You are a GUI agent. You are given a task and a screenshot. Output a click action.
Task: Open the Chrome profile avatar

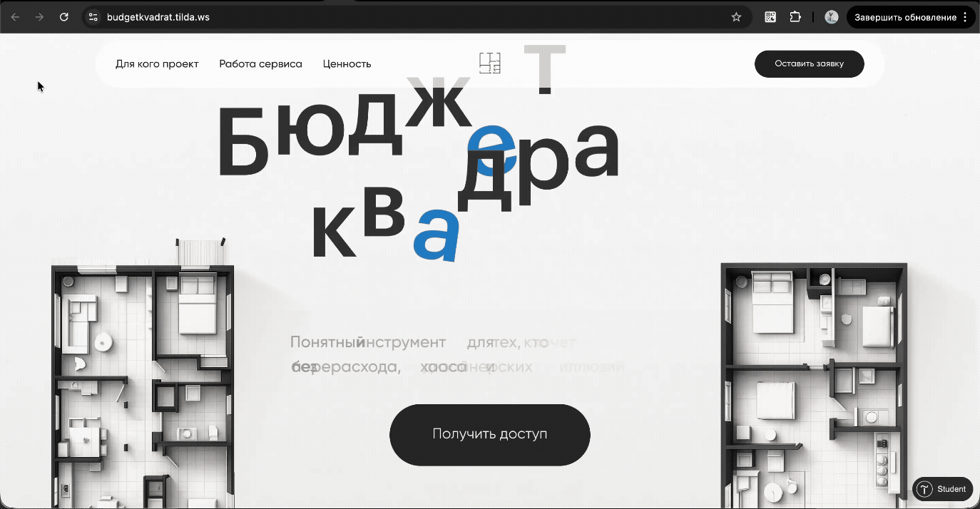pyautogui.click(x=831, y=17)
